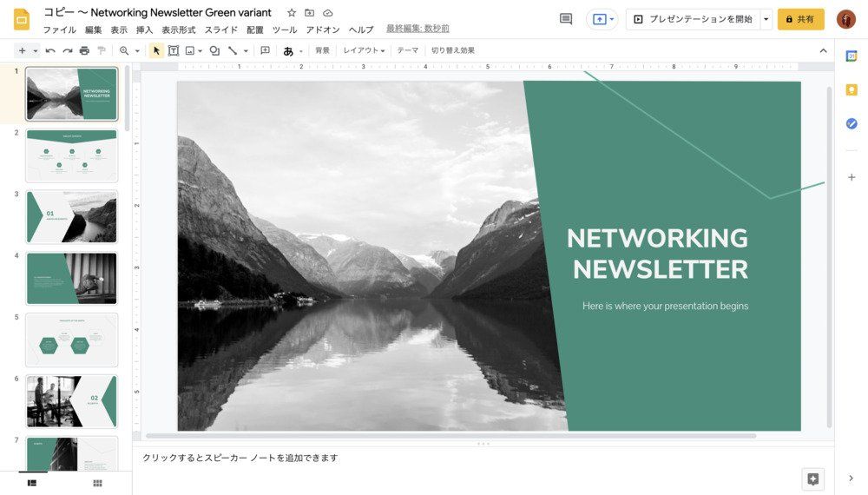The height and width of the screenshot is (495, 868).
Task: Choose the select cursor tool
Action: 156,50
